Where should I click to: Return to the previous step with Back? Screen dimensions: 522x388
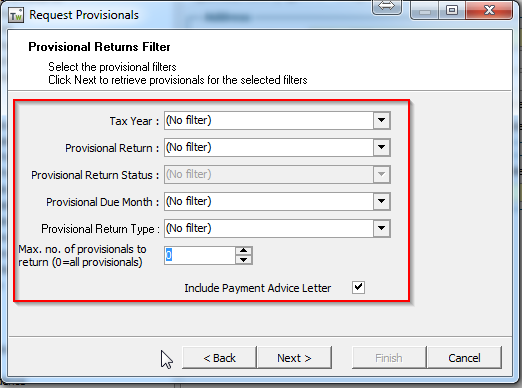[219, 358]
